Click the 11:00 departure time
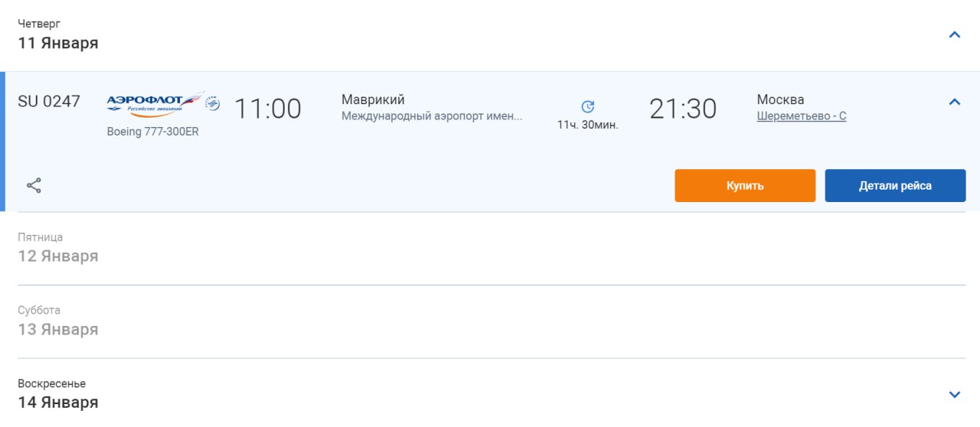980x427 pixels. point(267,109)
